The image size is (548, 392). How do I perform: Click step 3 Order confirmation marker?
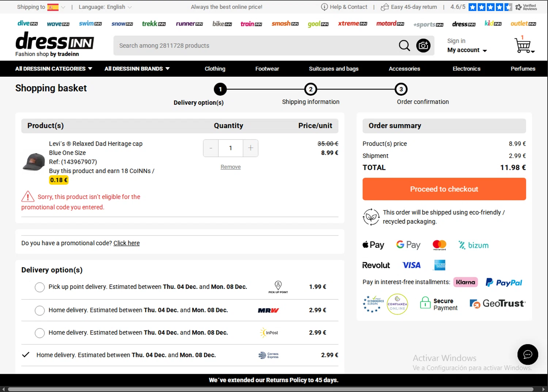(401, 89)
